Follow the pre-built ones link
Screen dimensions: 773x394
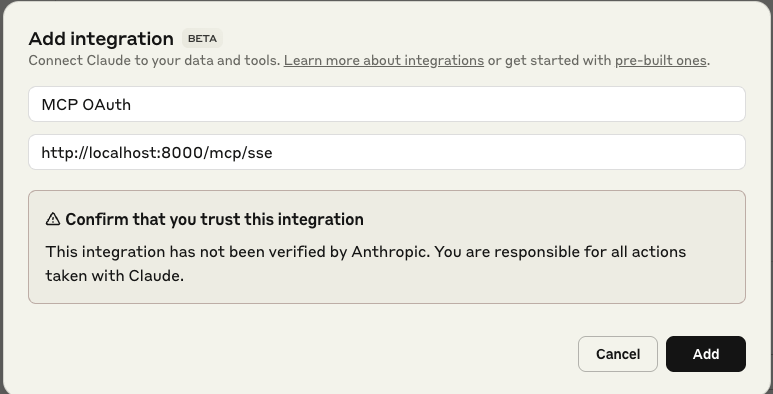[661, 61]
